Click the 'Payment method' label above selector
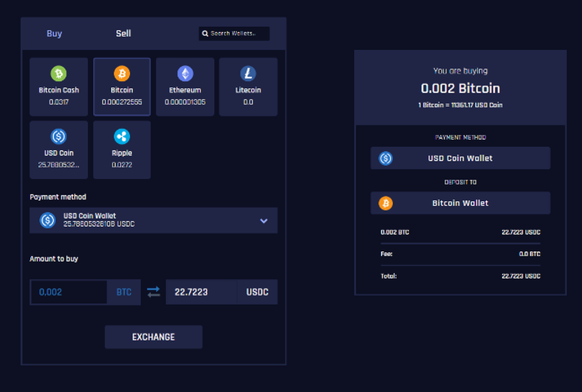582x392 pixels. pos(58,197)
